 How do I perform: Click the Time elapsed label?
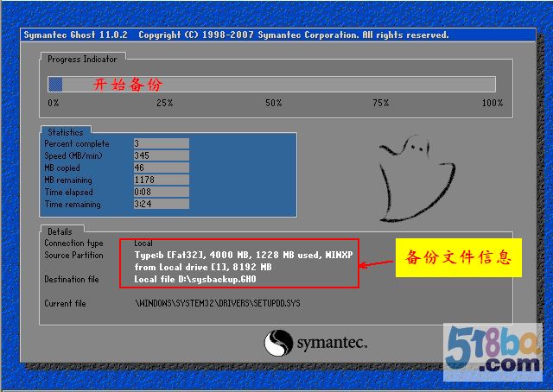point(69,193)
